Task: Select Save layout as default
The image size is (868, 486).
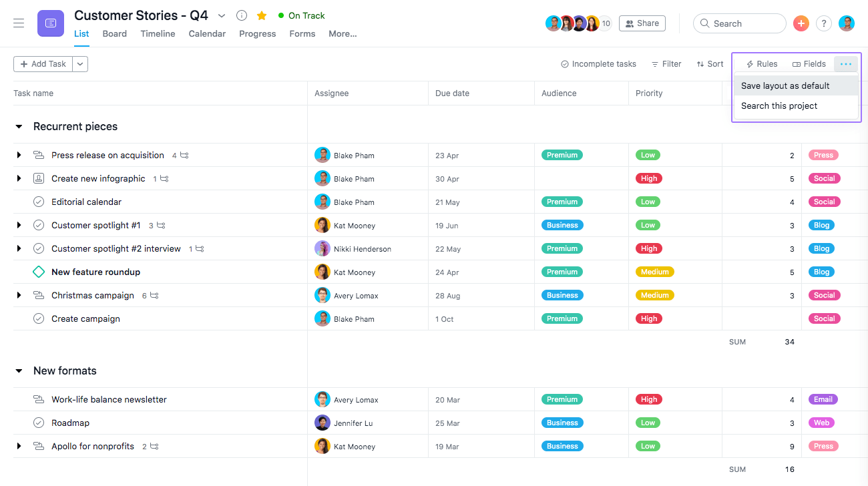Action: point(785,86)
